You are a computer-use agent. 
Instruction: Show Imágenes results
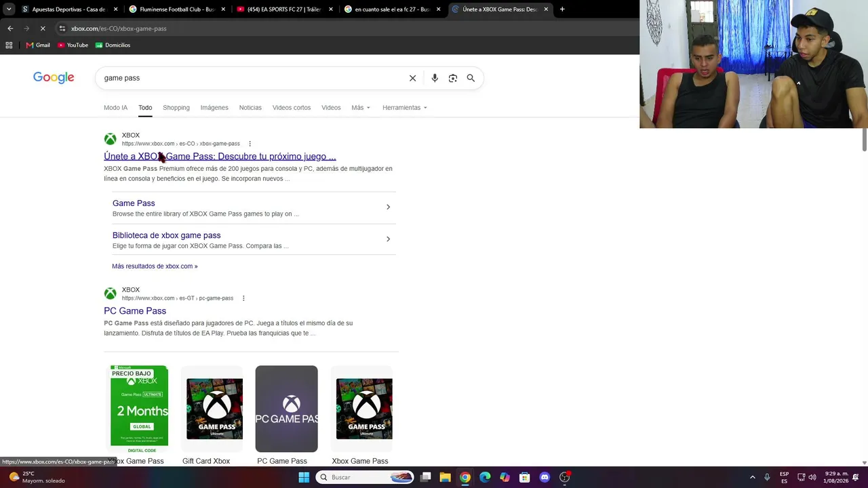coord(214,108)
